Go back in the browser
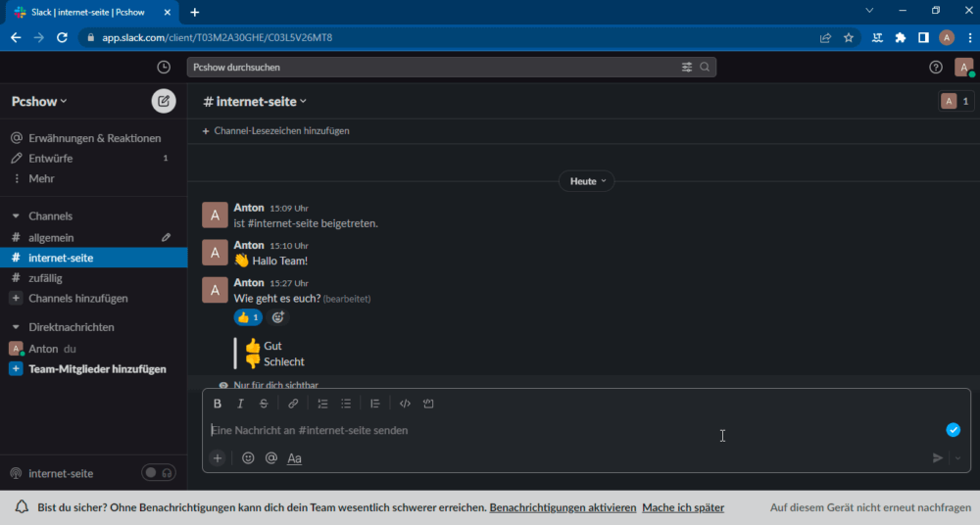 coord(16,37)
